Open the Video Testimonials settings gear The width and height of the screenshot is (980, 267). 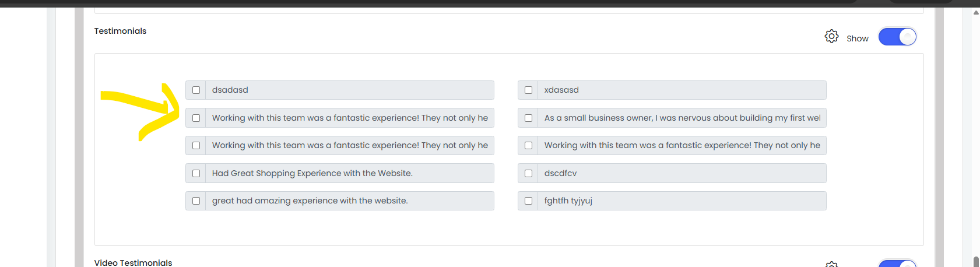tap(831, 264)
